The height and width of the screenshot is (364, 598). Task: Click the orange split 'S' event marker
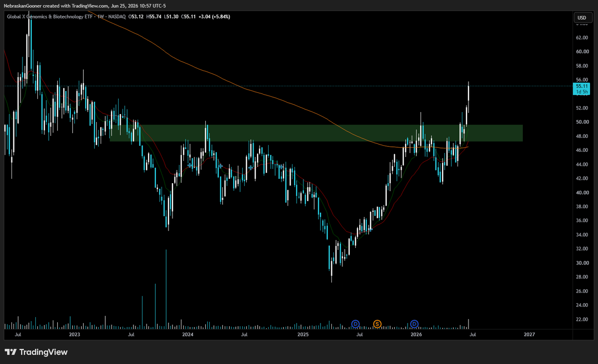click(377, 324)
